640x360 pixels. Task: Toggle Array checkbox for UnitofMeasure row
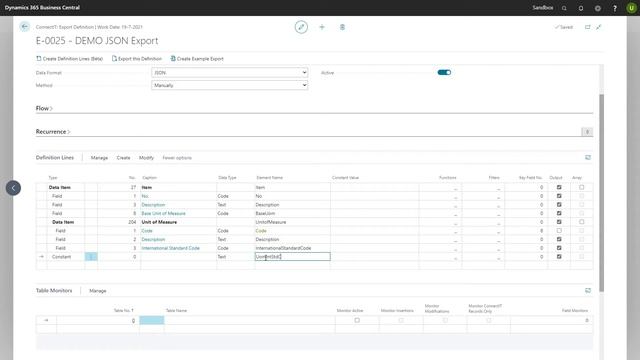pyautogui.click(x=582, y=222)
